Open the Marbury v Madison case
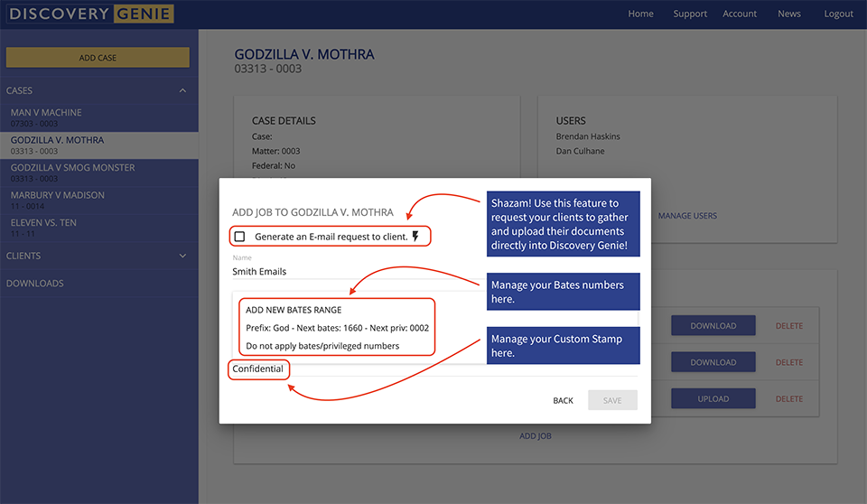 99,201
